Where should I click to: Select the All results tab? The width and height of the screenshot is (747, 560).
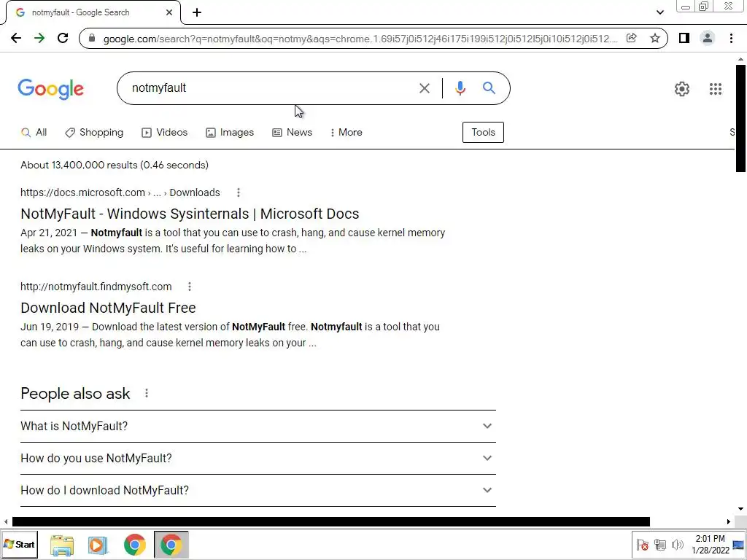pos(34,133)
